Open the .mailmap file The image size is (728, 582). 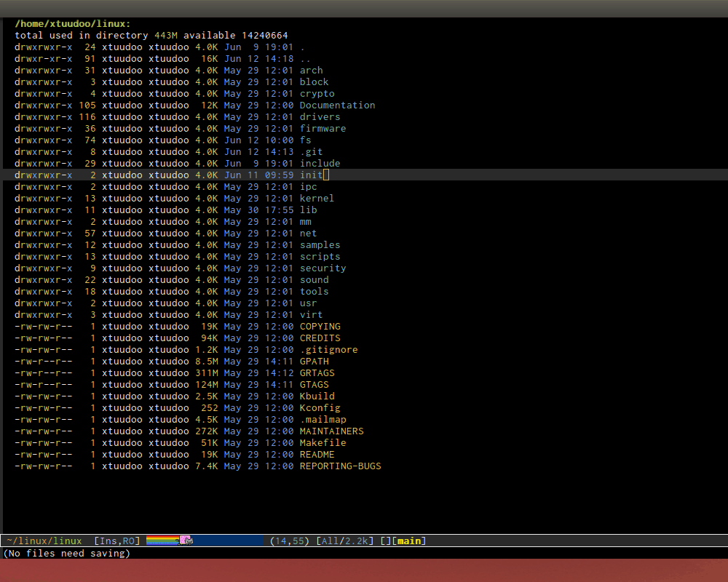click(x=323, y=420)
